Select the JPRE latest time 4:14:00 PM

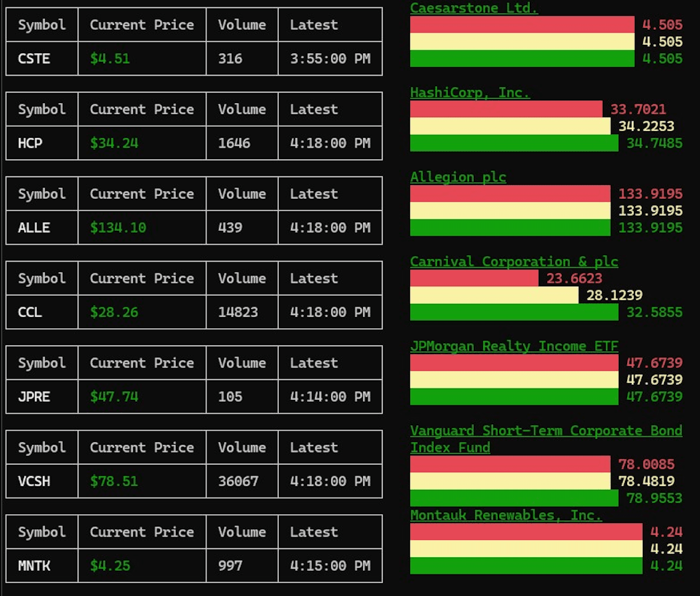point(330,397)
